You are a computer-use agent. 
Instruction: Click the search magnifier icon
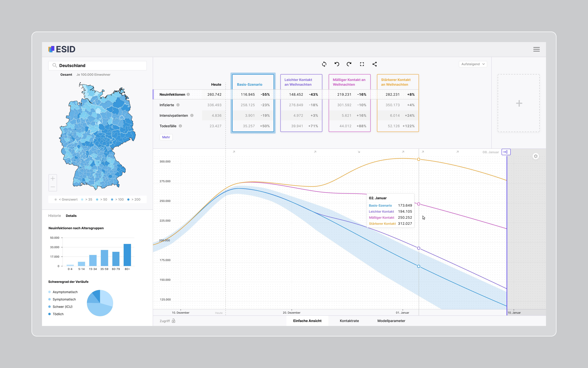(x=55, y=65)
